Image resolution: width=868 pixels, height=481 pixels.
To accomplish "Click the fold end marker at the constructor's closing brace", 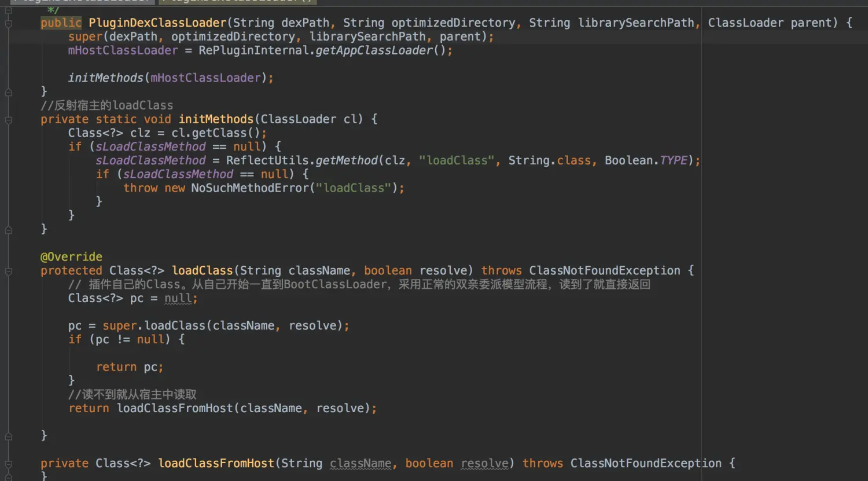I will pos(8,92).
